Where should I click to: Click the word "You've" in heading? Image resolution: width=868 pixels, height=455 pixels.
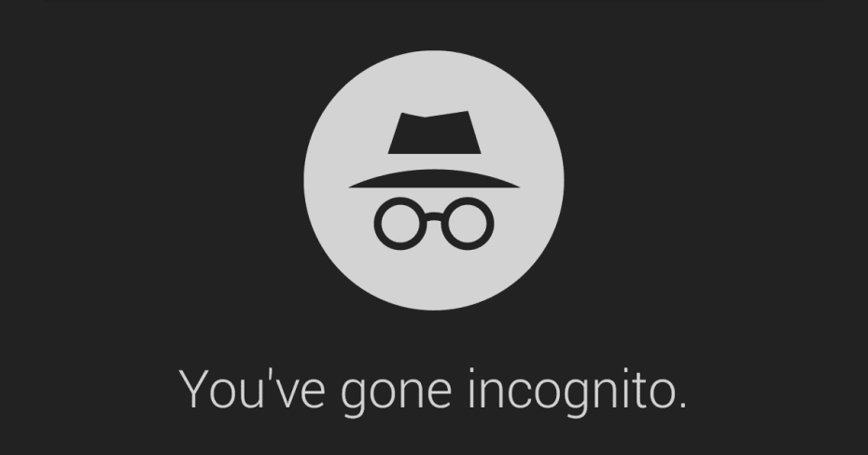(252, 390)
